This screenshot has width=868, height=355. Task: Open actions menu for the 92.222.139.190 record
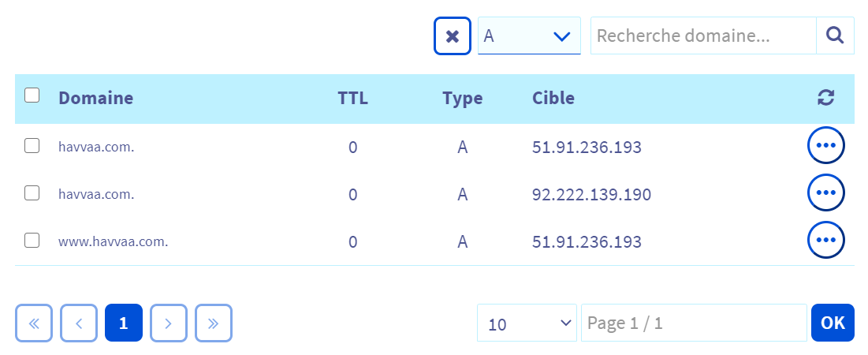tap(825, 193)
